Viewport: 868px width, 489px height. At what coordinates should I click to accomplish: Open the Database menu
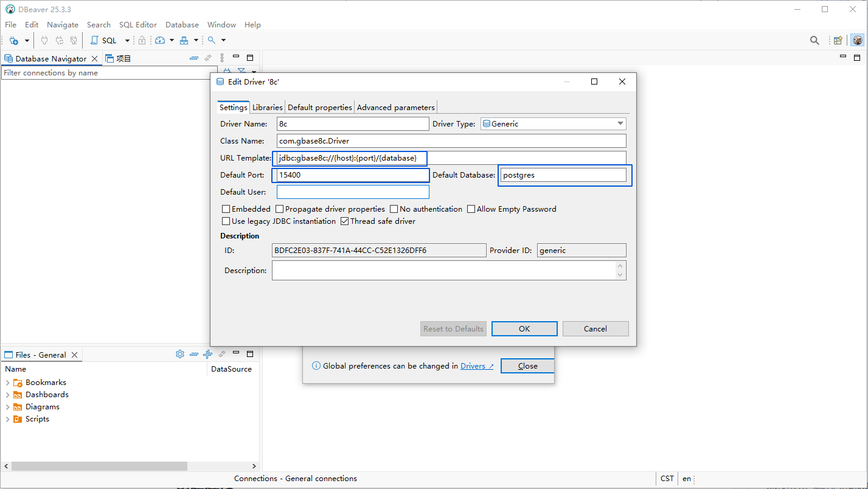pos(182,25)
